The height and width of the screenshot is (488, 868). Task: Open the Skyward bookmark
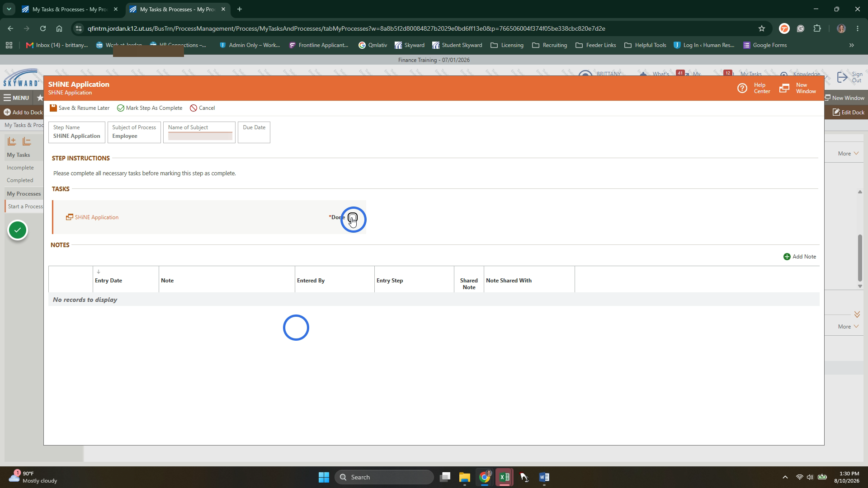tap(410, 45)
